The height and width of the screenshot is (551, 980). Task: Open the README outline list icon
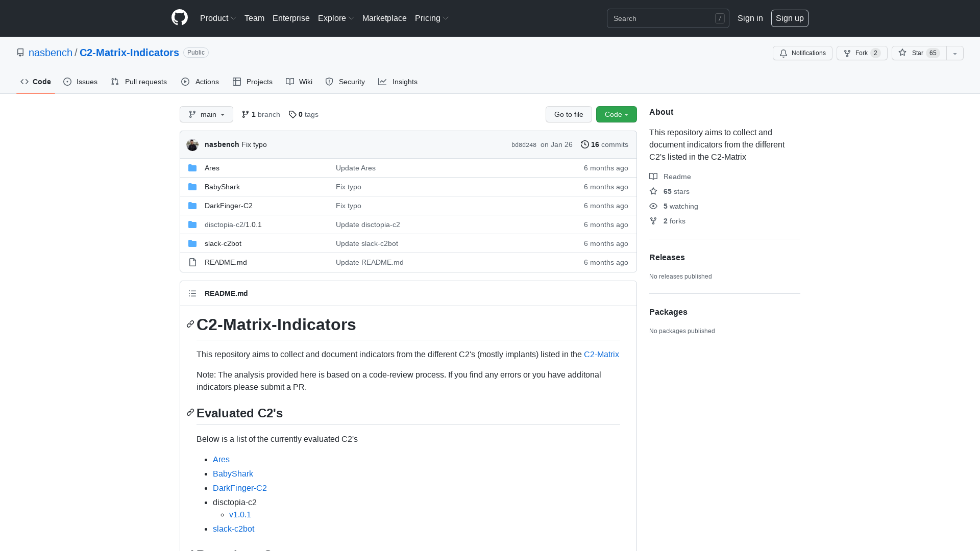click(192, 293)
